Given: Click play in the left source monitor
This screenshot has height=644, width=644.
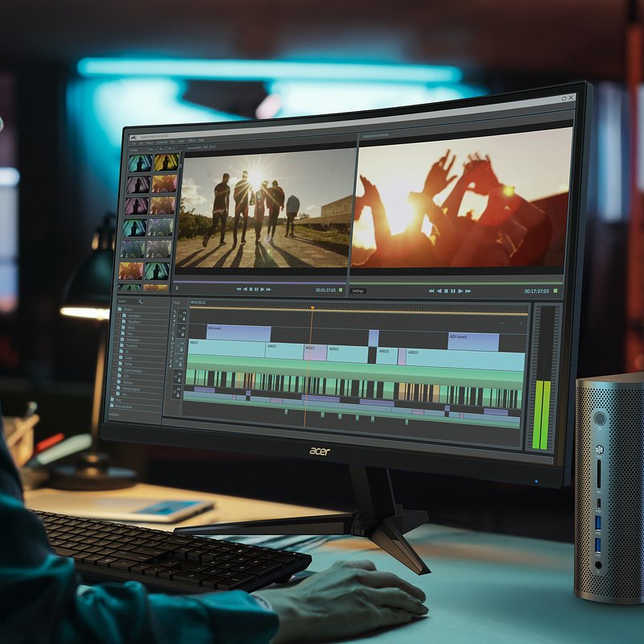Looking at the screenshot, I should click(x=262, y=289).
